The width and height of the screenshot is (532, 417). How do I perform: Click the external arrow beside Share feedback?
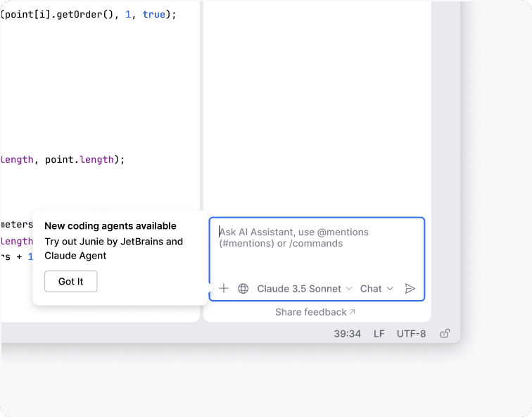[x=353, y=312]
